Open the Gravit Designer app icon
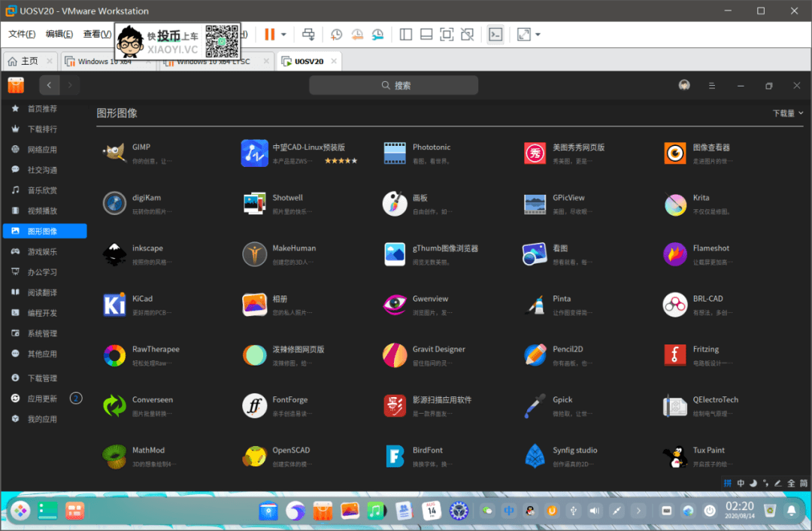This screenshot has width=812, height=531. coord(395,355)
